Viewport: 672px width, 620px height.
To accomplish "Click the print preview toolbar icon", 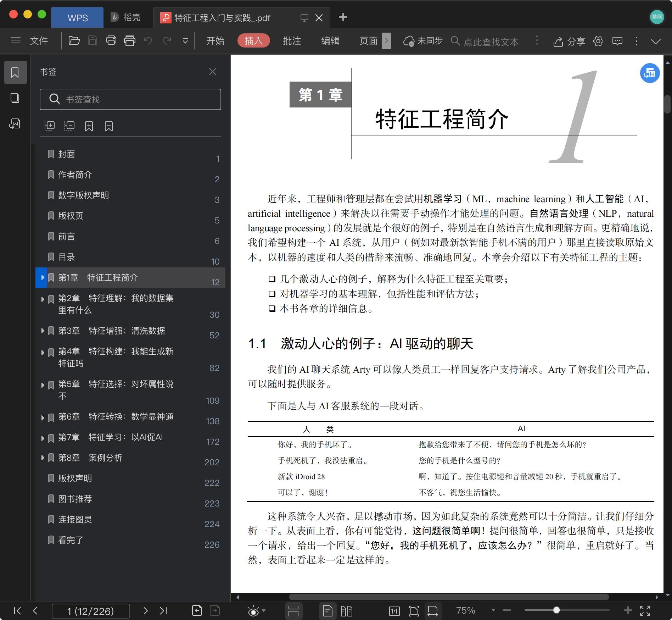I will 130,41.
